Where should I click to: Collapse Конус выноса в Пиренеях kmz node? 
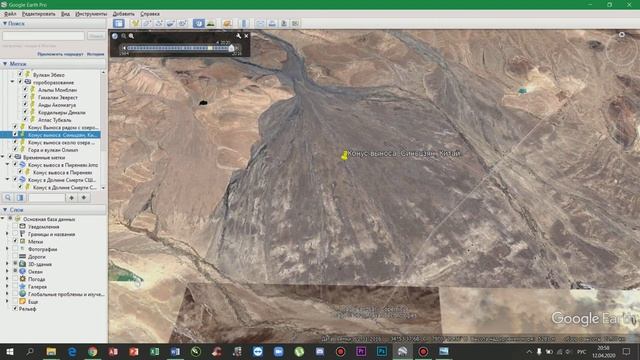(x=7, y=164)
